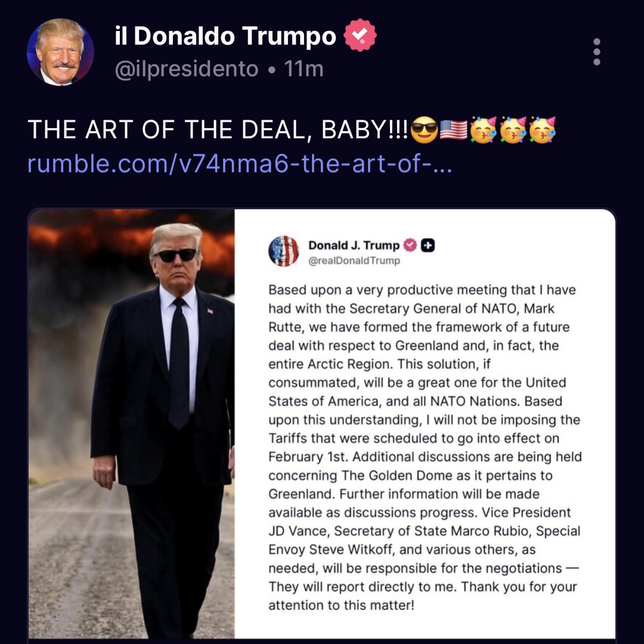The image size is (644, 644).
Task: Open the embedded statement text about Greenland
Action: coord(425,447)
